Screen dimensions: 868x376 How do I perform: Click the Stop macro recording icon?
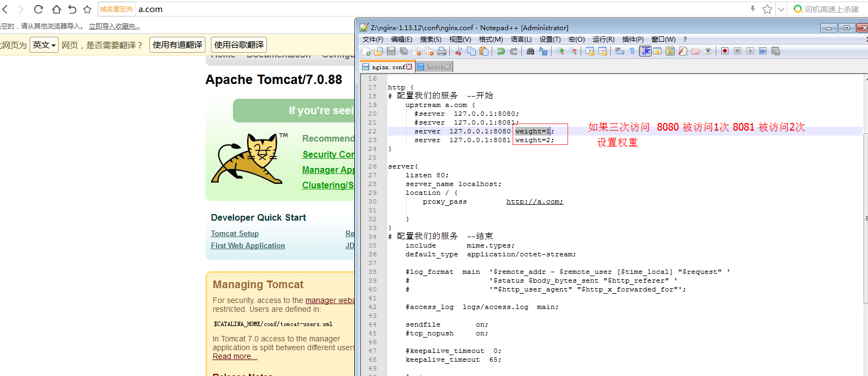point(737,51)
